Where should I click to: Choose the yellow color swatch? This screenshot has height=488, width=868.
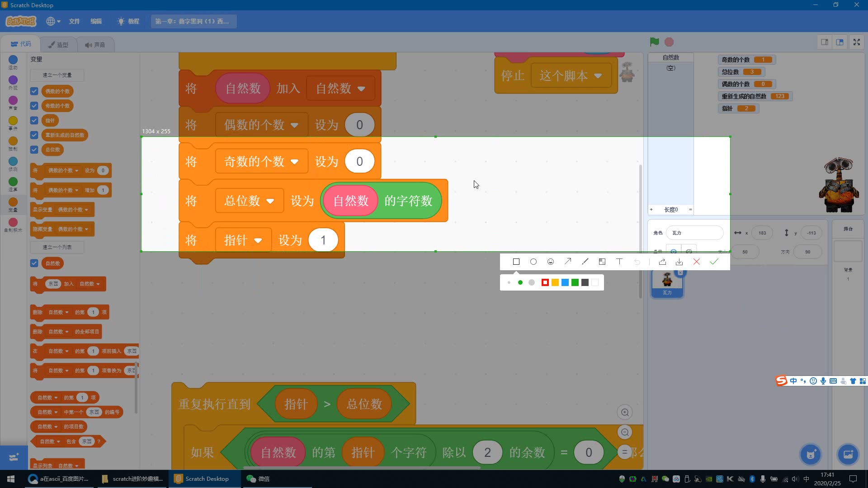pyautogui.click(x=555, y=282)
